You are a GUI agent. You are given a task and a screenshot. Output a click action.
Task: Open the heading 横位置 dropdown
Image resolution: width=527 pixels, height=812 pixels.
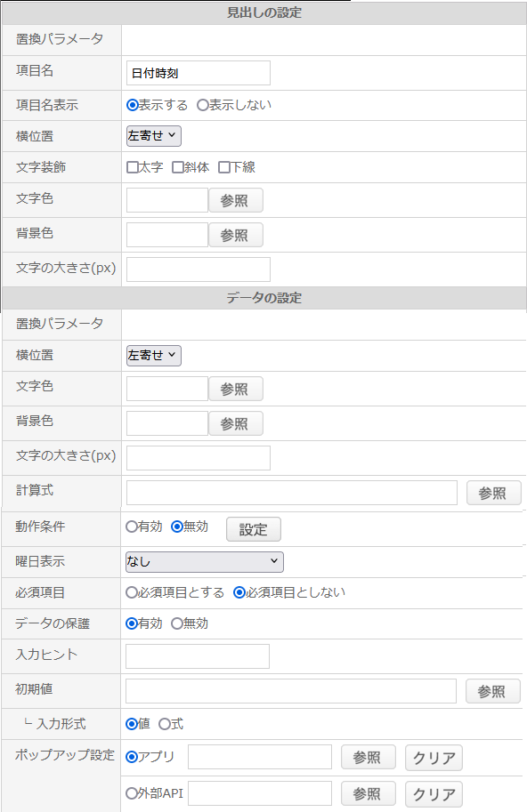(154, 136)
